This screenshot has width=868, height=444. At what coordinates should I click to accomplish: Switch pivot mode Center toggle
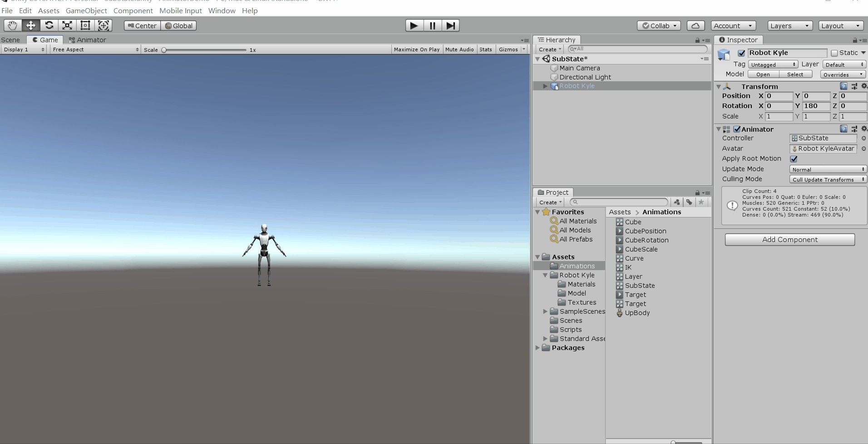[x=143, y=26]
